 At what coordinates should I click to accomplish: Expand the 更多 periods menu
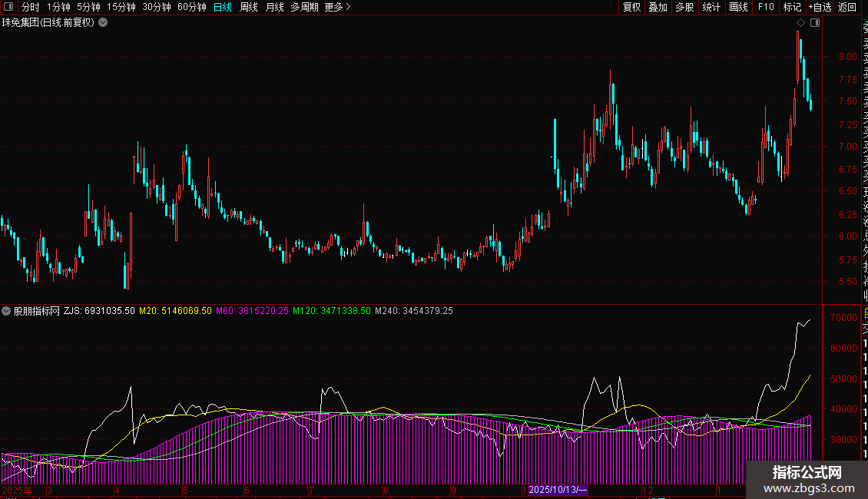[338, 7]
